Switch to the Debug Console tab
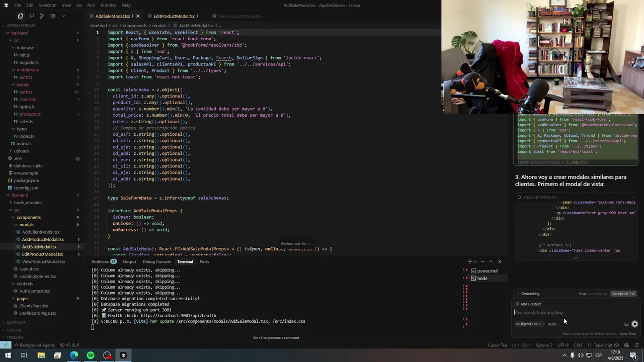The height and width of the screenshot is (362, 644). point(156,261)
